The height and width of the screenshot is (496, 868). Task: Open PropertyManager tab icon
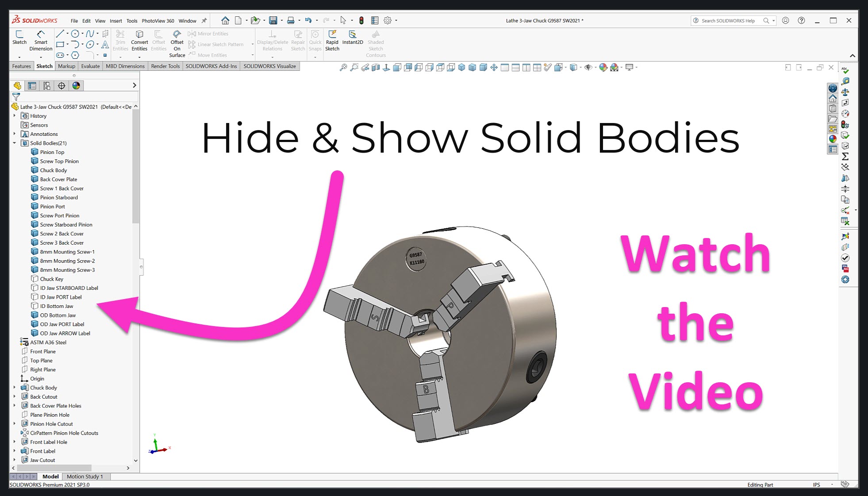(x=32, y=85)
